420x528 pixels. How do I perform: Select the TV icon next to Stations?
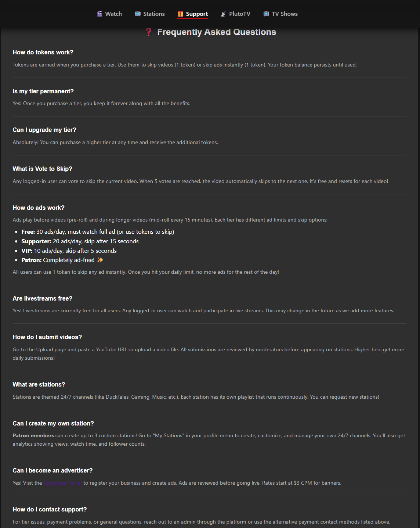pyautogui.click(x=137, y=14)
